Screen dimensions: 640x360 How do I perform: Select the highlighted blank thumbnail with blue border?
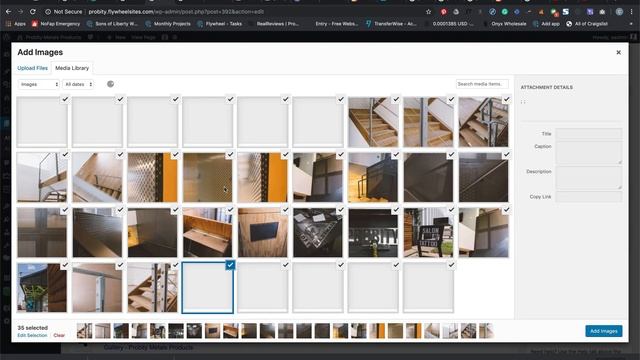[x=207, y=288]
